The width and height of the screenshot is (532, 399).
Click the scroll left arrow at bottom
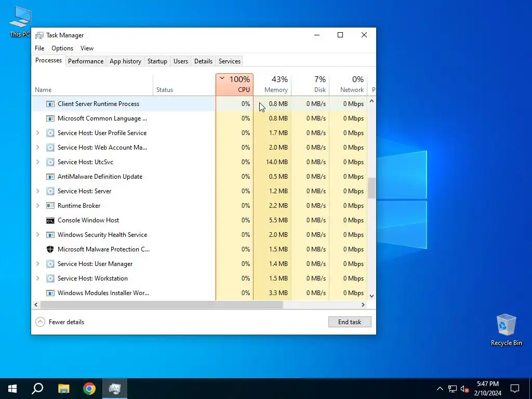(36, 304)
